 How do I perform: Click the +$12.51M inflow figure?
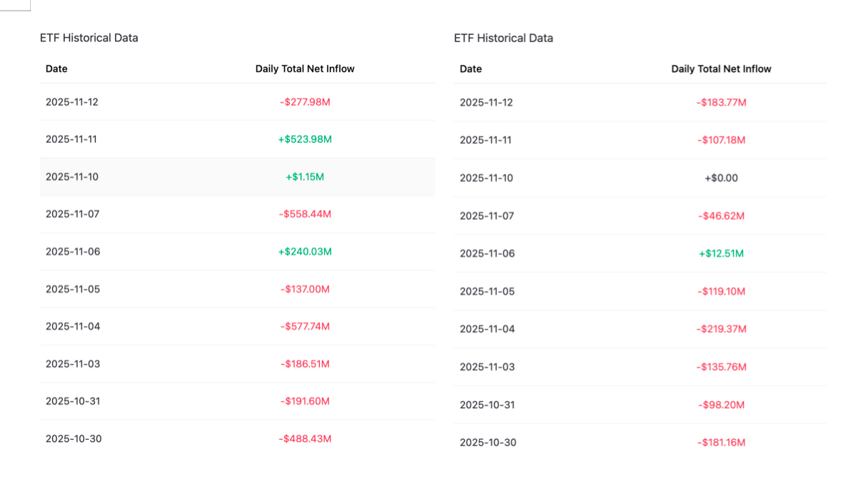(x=721, y=253)
